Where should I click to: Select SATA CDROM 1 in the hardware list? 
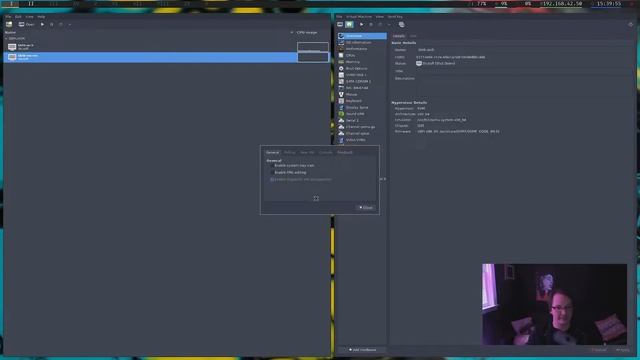click(x=362, y=81)
